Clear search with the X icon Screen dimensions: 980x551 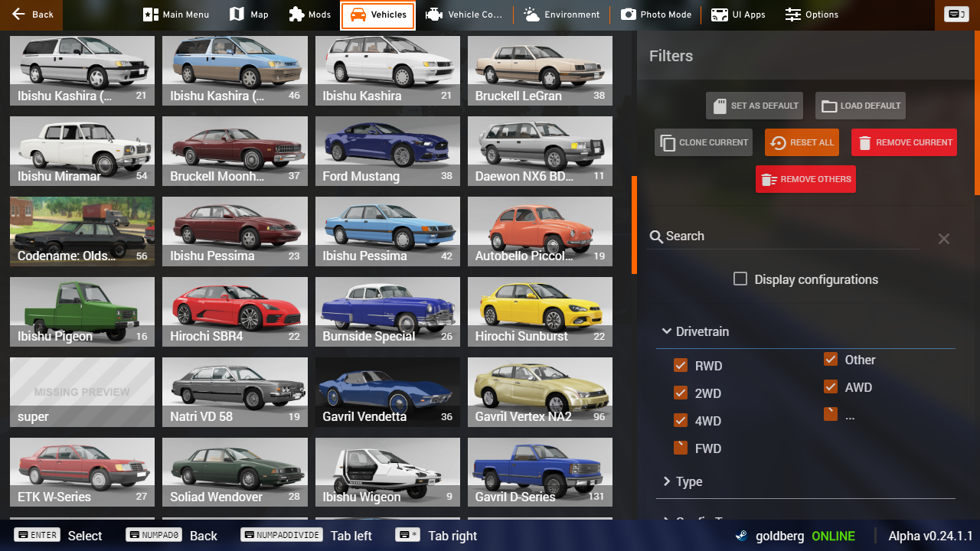[944, 239]
